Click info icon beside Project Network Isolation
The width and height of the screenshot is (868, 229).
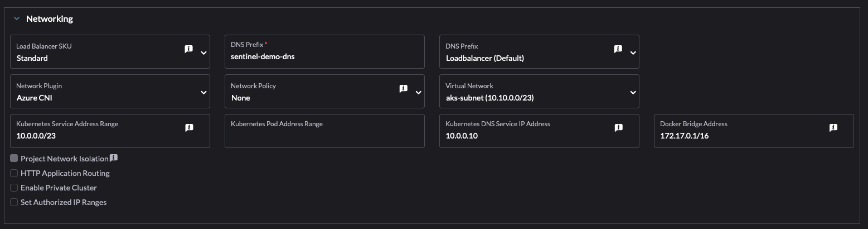tap(114, 158)
